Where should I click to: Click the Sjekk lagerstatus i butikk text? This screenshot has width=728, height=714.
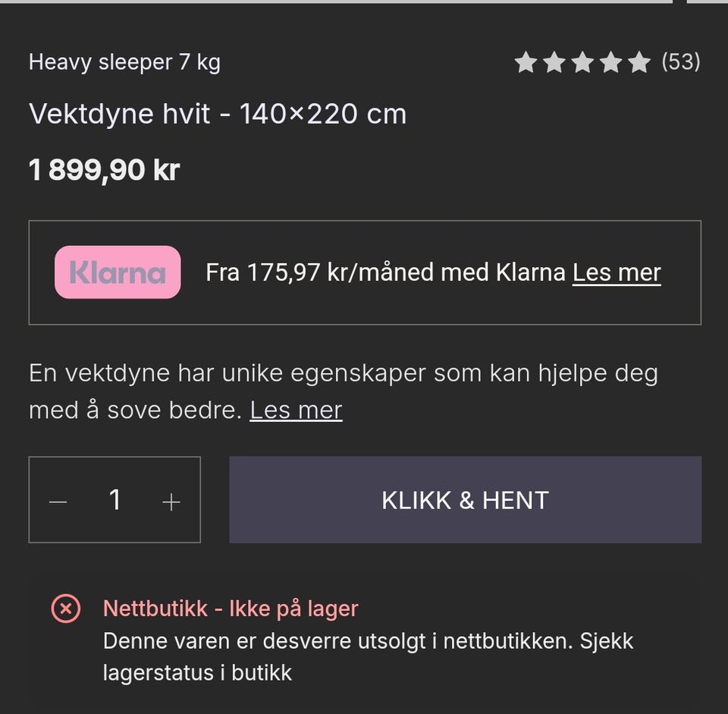click(x=197, y=672)
